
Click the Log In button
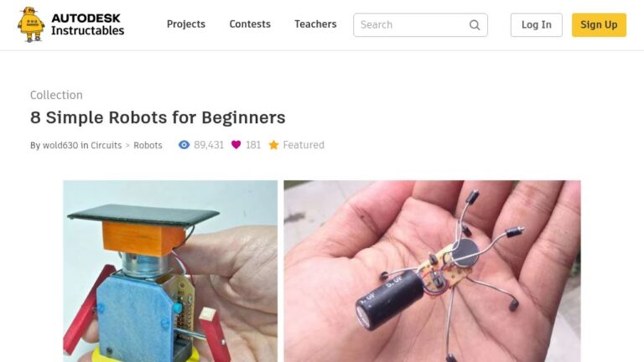pos(537,25)
